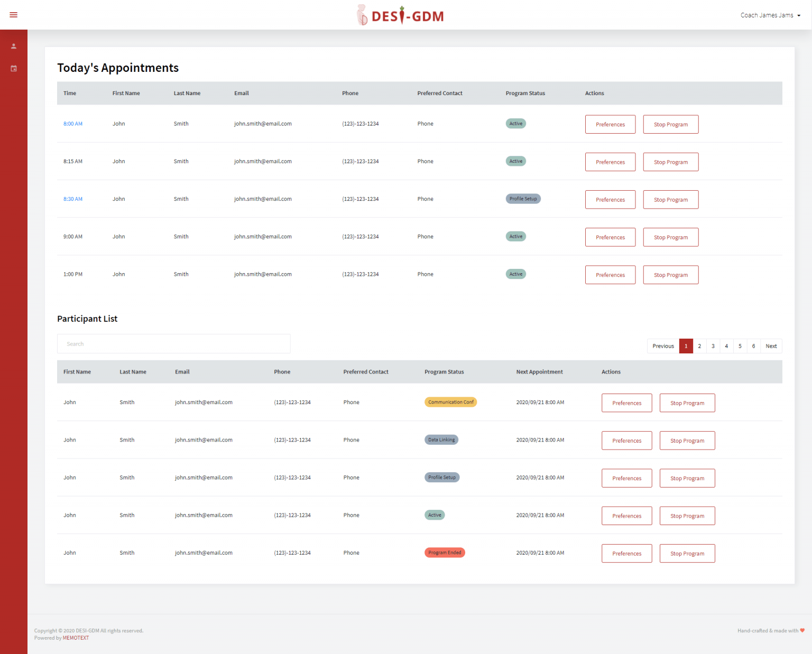Click the Program Status header in Participant List
Screen dimensions: 812x654
[444, 372]
